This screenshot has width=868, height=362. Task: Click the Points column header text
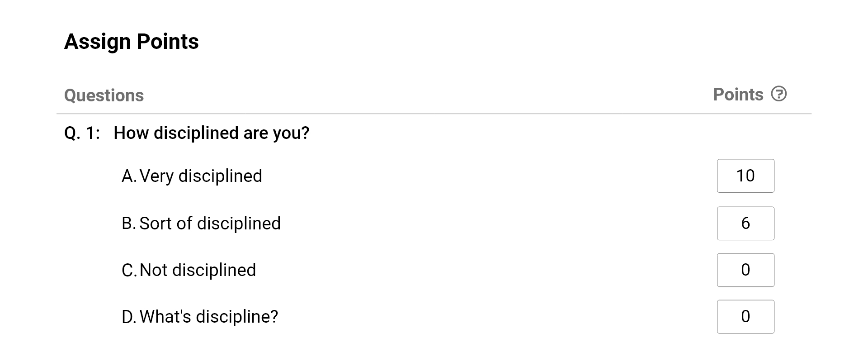point(738,95)
